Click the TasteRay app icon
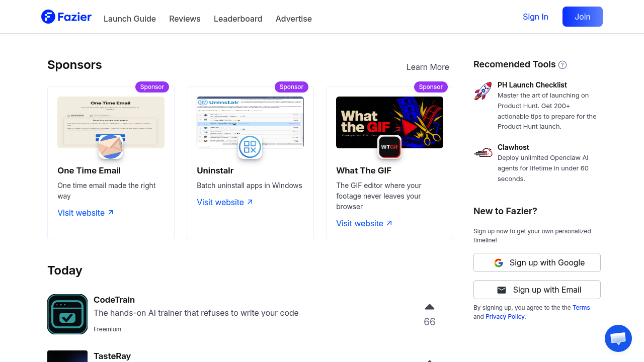644x362 pixels. [x=67, y=356]
